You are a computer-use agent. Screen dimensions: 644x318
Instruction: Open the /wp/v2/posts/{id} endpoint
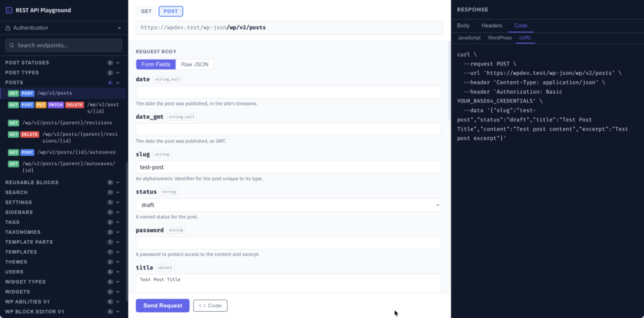[x=64, y=108]
